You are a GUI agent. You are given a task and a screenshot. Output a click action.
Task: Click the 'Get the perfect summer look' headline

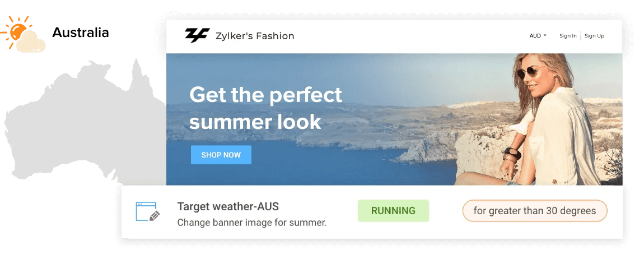pos(266,108)
